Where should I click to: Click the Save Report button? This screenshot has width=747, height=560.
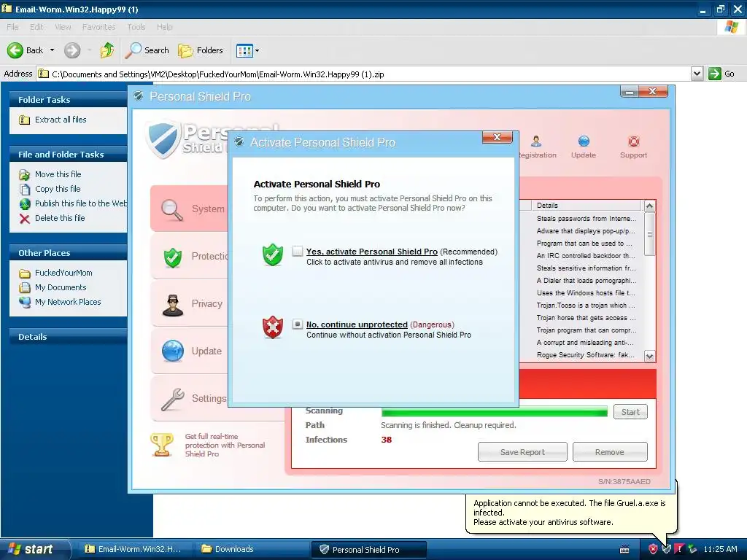[522, 452]
